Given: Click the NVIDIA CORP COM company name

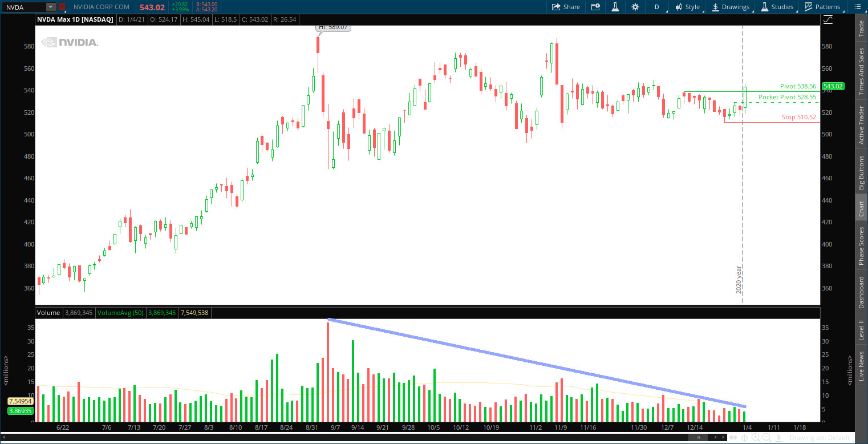Looking at the screenshot, I should (x=102, y=7).
